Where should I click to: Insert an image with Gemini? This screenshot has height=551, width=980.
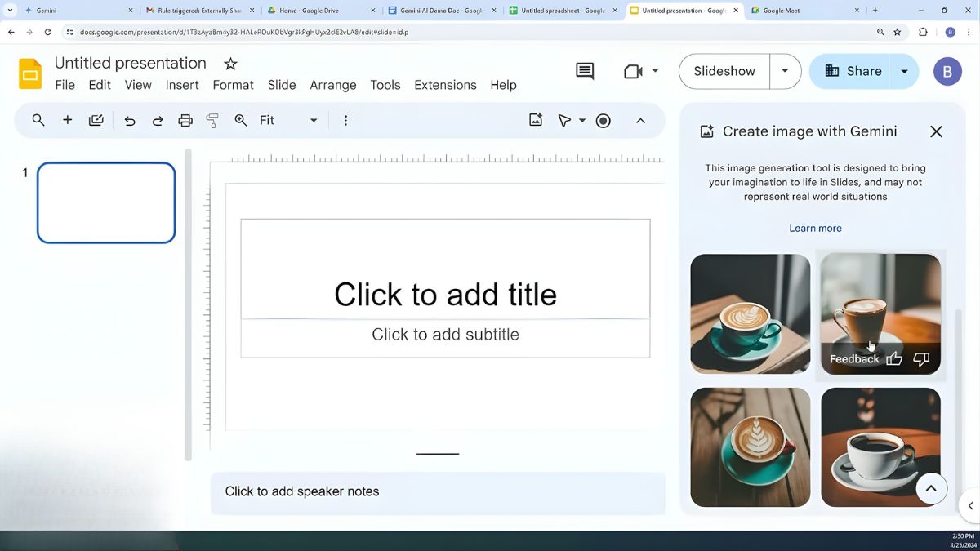coord(535,119)
